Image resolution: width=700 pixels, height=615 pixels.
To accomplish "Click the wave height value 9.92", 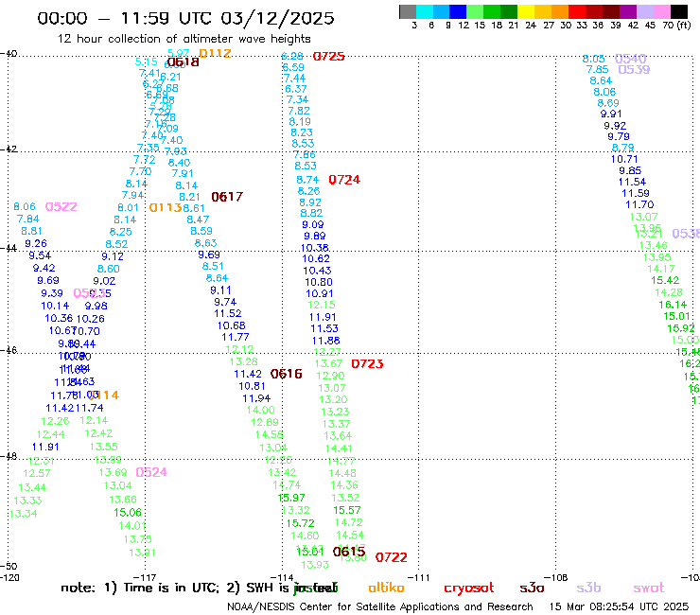I will tap(615, 126).
